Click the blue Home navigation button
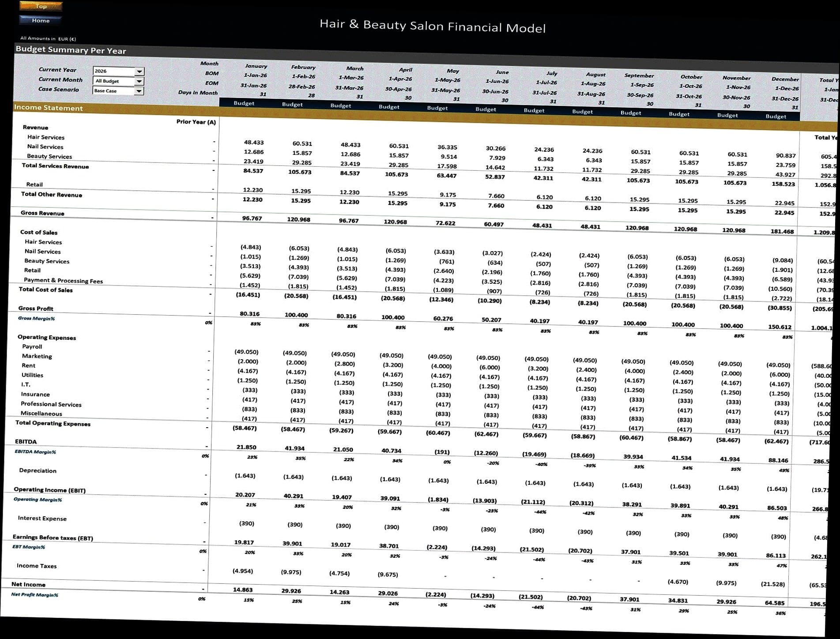The width and height of the screenshot is (840, 639). 41,20
